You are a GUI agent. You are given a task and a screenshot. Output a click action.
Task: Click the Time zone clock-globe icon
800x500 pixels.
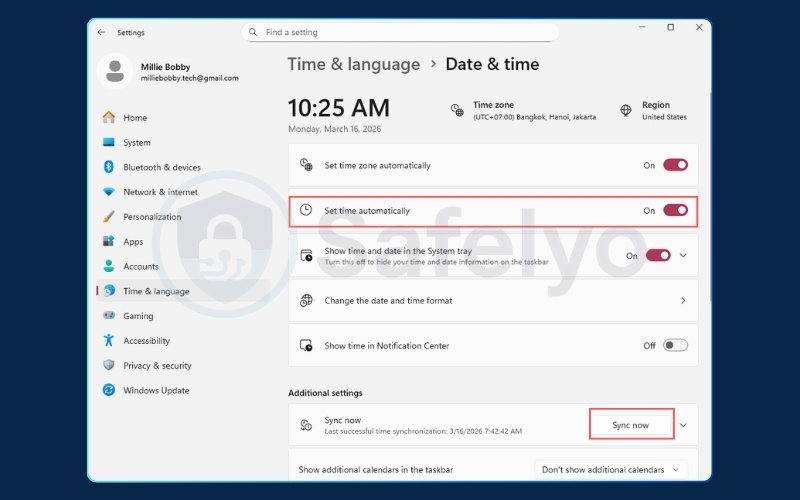point(457,110)
